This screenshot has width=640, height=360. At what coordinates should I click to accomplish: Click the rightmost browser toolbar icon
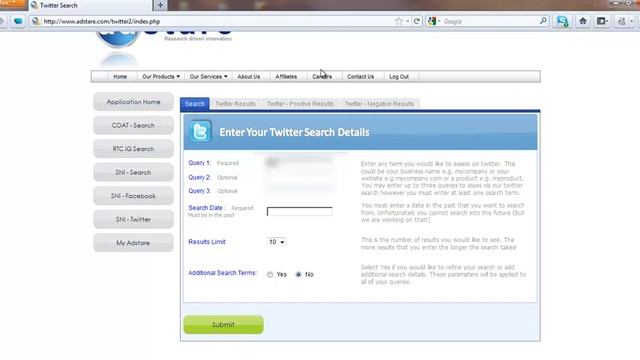pyautogui.click(x=622, y=21)
